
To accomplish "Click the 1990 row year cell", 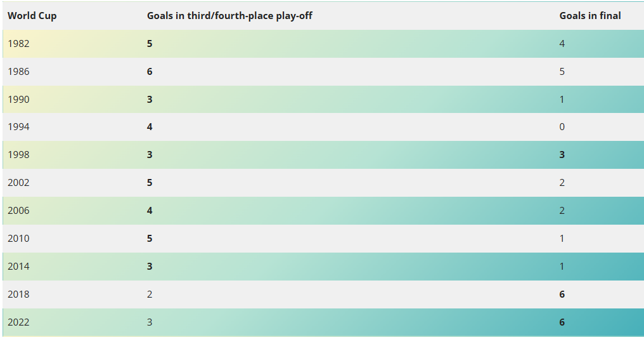I will 18,99.
